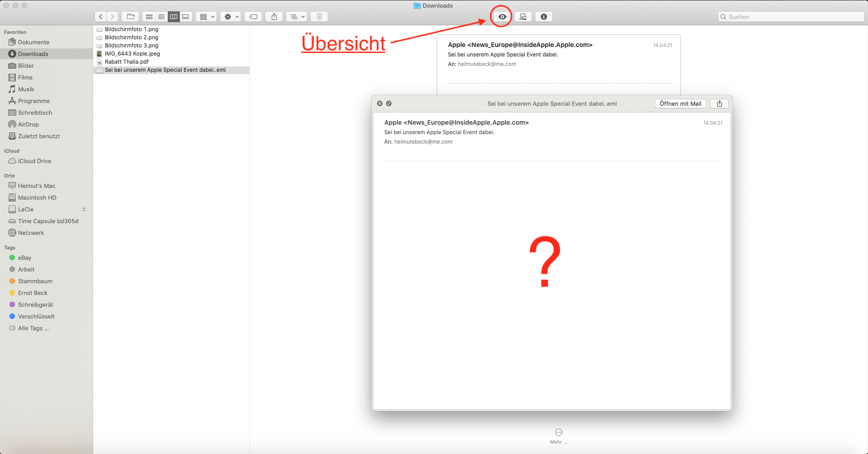Switch to gallery view

click(x=186, y=17)
